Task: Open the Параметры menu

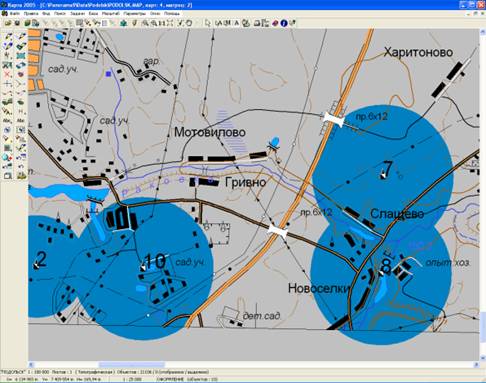Action: (x=135, y=14)
